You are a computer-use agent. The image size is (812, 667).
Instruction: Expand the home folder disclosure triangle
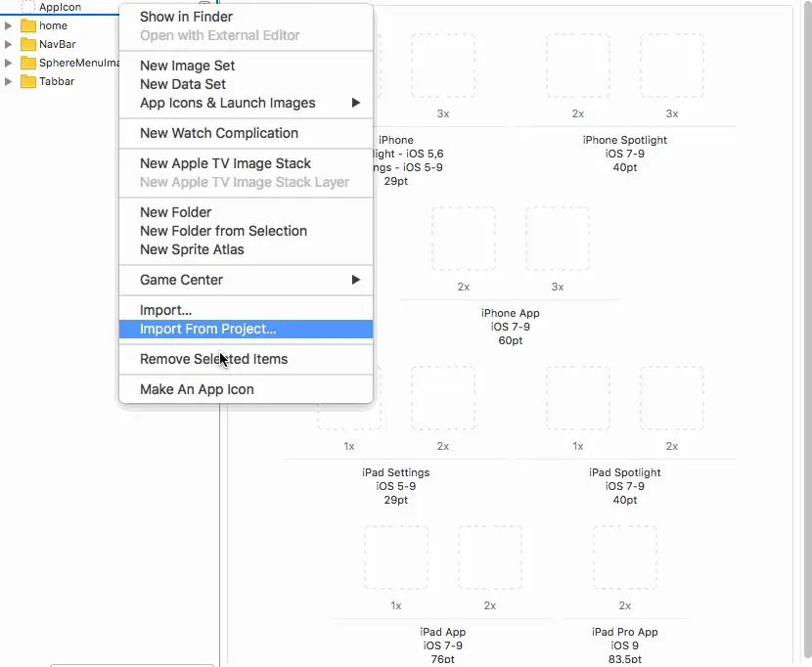8,25
